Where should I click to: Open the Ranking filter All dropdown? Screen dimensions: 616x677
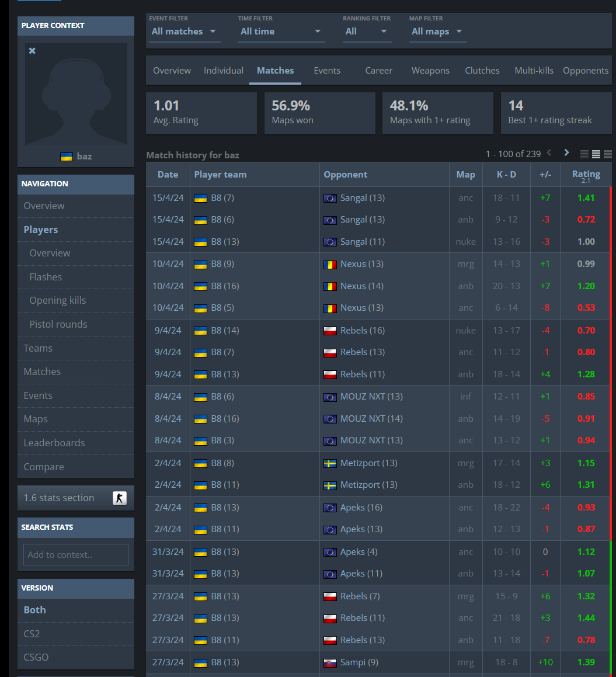coord(367,32)
